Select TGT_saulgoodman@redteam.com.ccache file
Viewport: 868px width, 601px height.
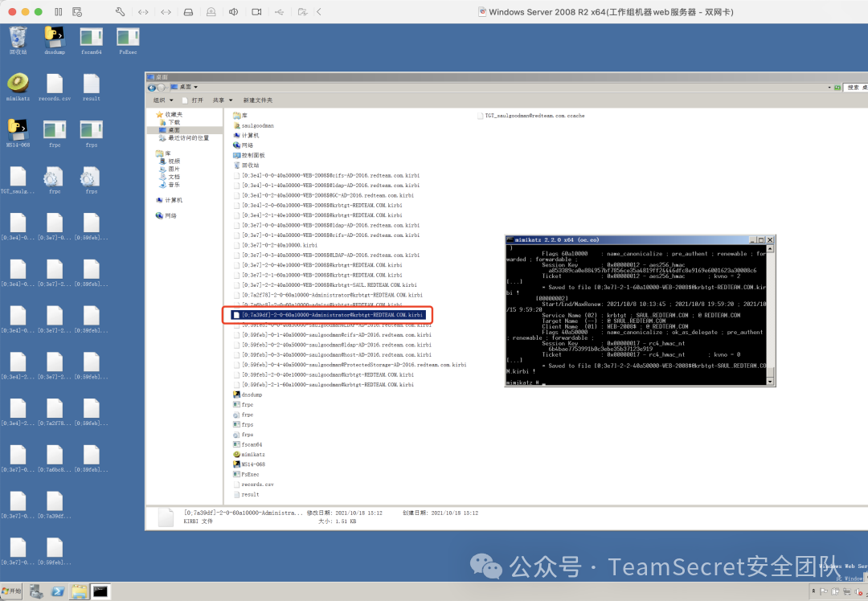(531, 116)
